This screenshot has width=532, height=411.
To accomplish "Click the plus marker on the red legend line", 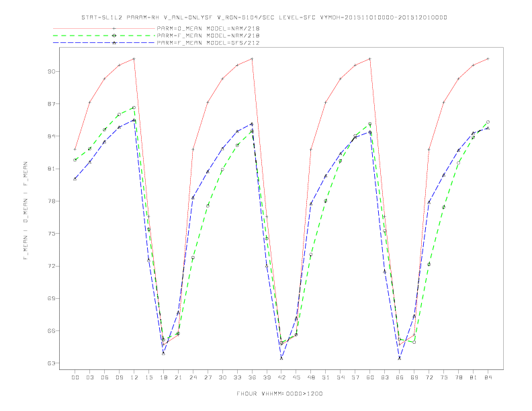I will pyautogui.click(x=114, y=28).
